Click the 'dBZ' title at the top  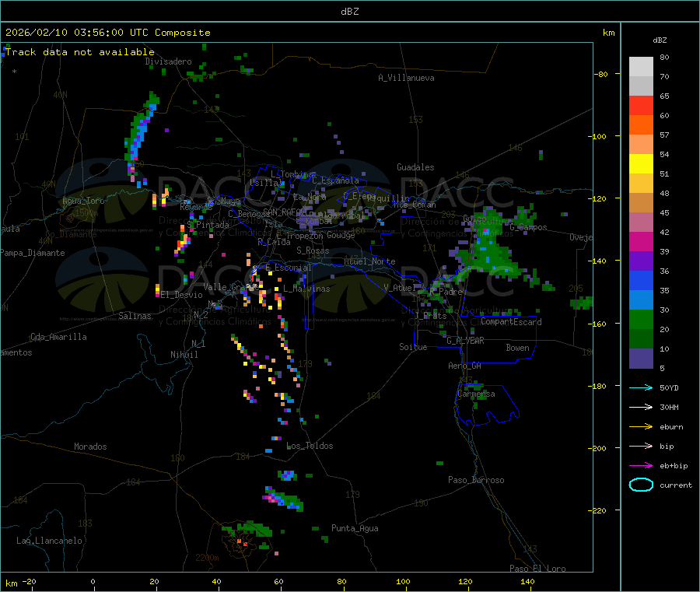pos(349,12)
